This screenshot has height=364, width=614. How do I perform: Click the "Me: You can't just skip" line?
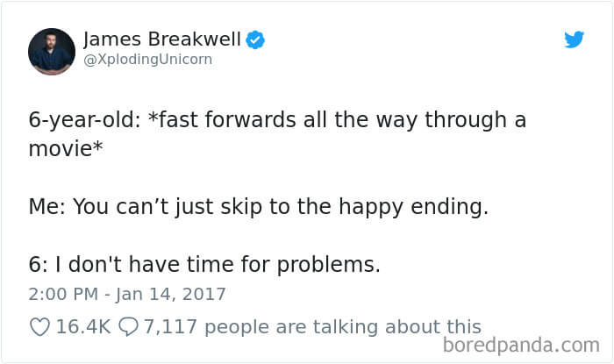point(259,207)
